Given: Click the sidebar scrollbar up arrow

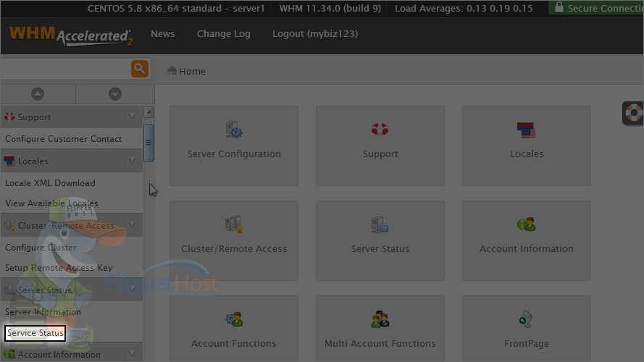Looking at the screenshot, I should [x=149, y=112].
